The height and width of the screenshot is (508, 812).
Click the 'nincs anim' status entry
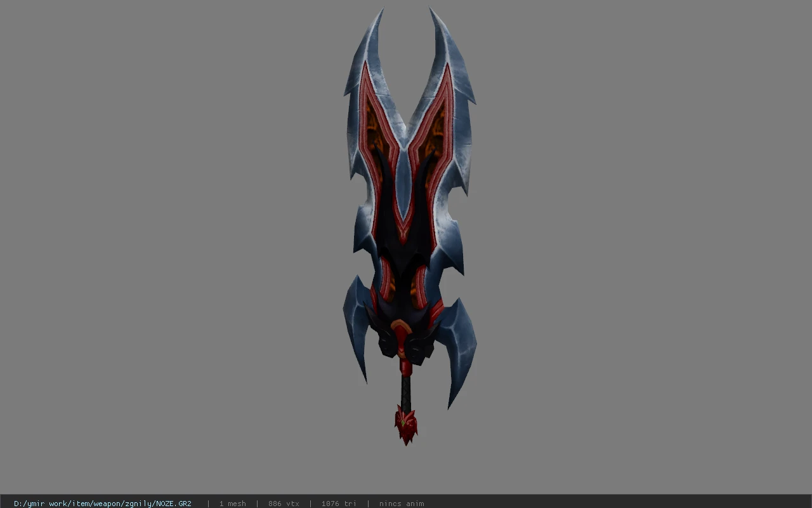[x=402, y=504]
